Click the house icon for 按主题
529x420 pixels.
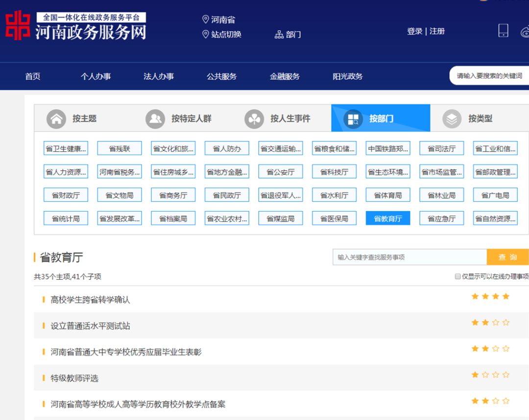click(x=56, y=118)
